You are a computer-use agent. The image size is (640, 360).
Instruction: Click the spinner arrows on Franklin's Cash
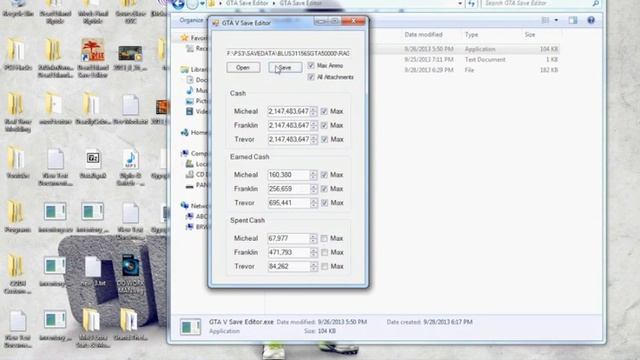coord(313,125)
